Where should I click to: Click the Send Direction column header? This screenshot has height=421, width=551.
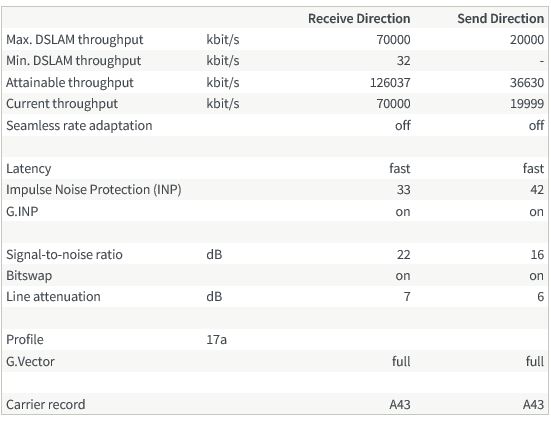click(x=500, y=18)
